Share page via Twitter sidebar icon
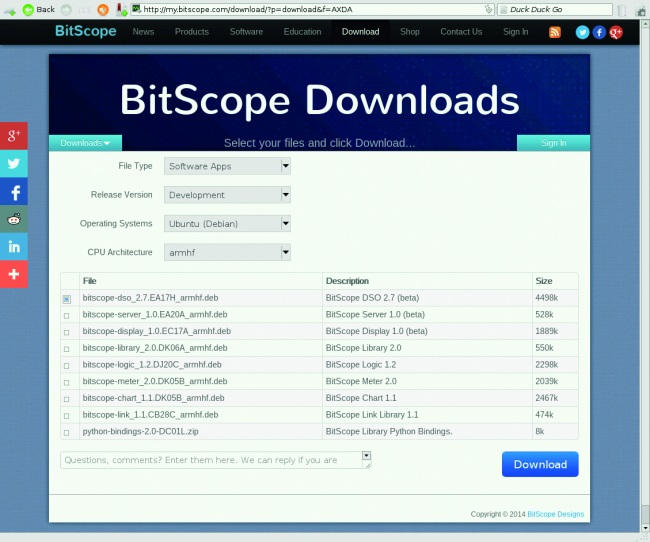Viewport: 650px width, 542px height. pyautogui.click(x=14, y=164)
